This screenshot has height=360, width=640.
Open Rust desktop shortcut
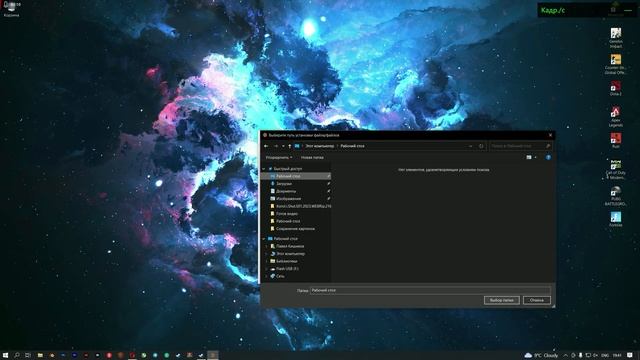pyautogui.click(x=616, y=141)
